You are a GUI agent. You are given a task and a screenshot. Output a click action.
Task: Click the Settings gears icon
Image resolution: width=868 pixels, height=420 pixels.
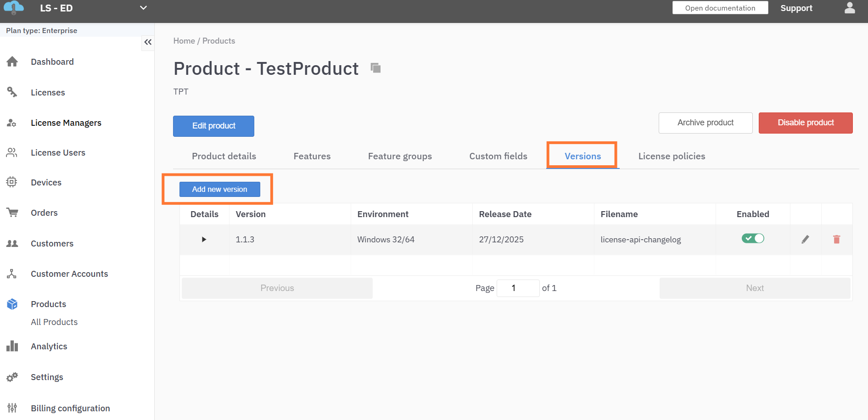pos(12,377)
